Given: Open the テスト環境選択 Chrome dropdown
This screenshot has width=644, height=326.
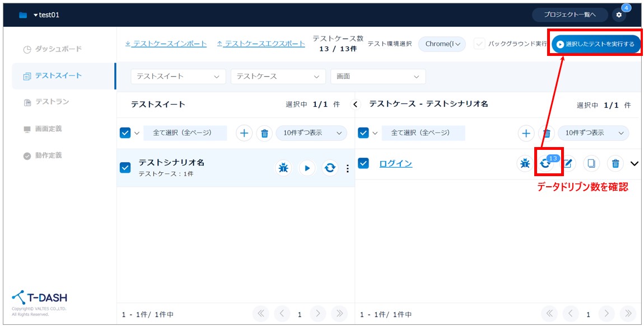Looking at the screenshot, I should [442, 44].
